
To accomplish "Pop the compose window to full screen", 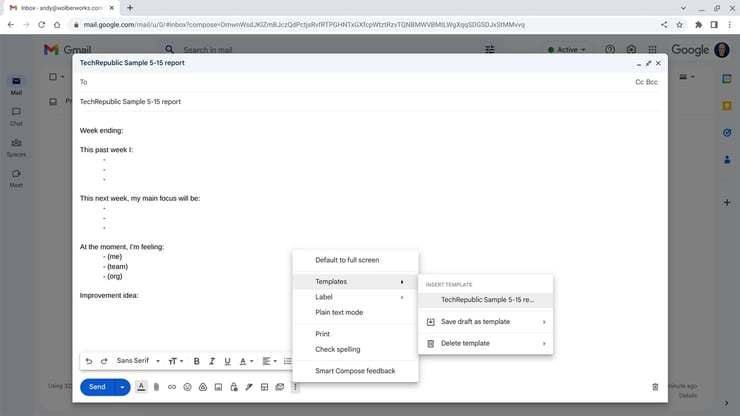I will pyautogui.click(x=648, y=63).
